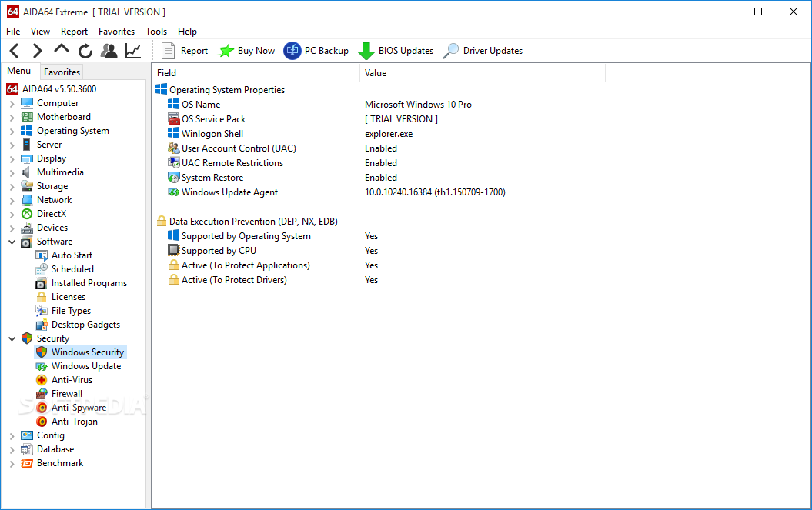Open PC Backup from the toolbar
The image size is (812, 510).
[316, 51]
